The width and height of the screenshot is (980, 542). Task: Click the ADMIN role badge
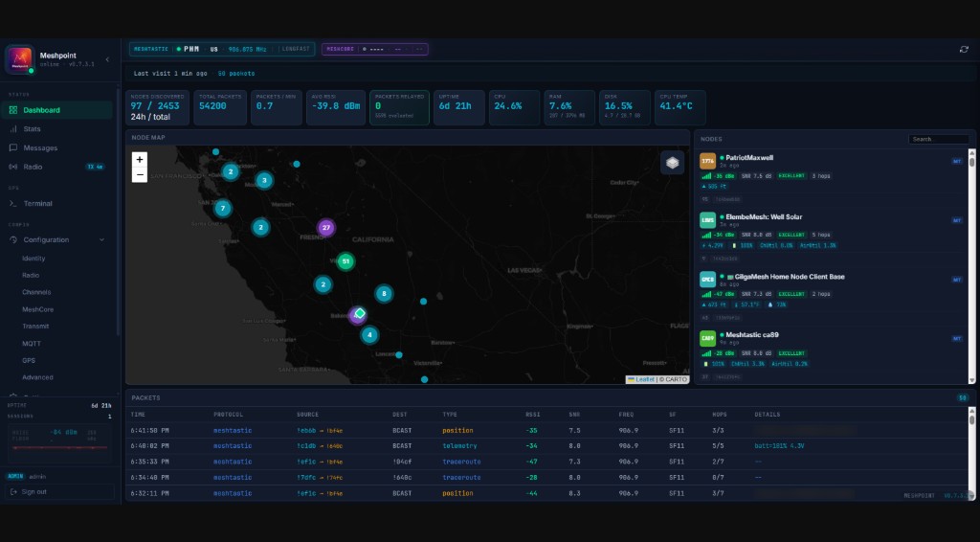coord(15,476)
